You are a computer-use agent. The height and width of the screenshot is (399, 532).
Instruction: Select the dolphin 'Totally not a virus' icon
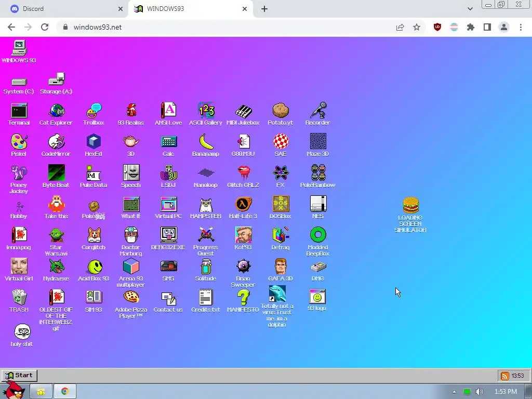[x=277, y=307]
